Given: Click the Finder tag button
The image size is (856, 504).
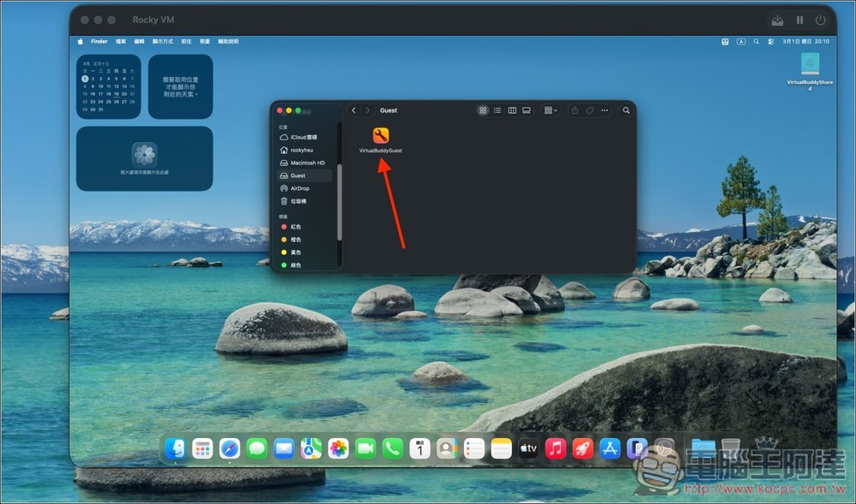Looking at the screenshot, I should pos(590,110).
